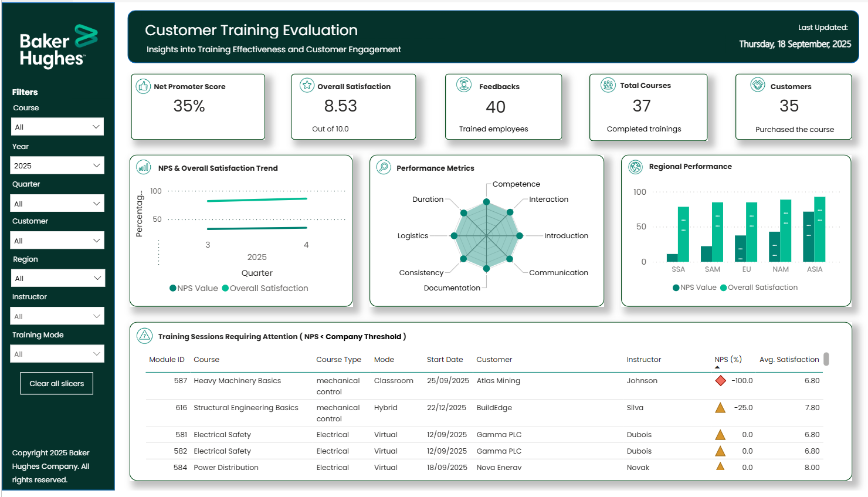Sort by Mode column header
The image size is (868, 497).
pyautogui.click(x=384, y=360)
